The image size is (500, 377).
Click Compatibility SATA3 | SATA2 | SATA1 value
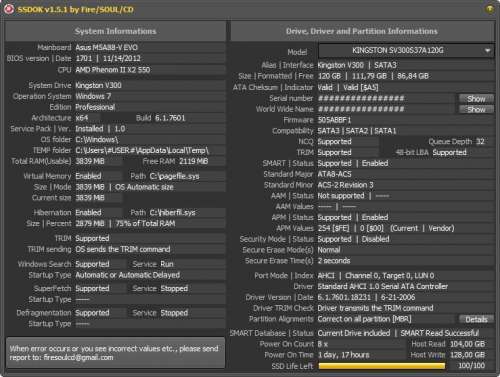(x=357, y=131)
